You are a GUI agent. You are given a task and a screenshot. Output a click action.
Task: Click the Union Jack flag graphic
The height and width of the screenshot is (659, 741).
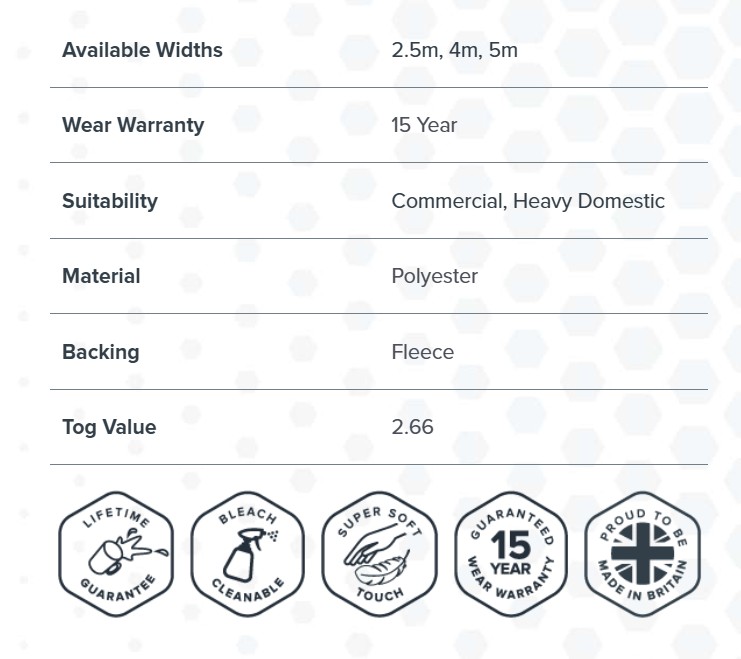tap(643, 553)
